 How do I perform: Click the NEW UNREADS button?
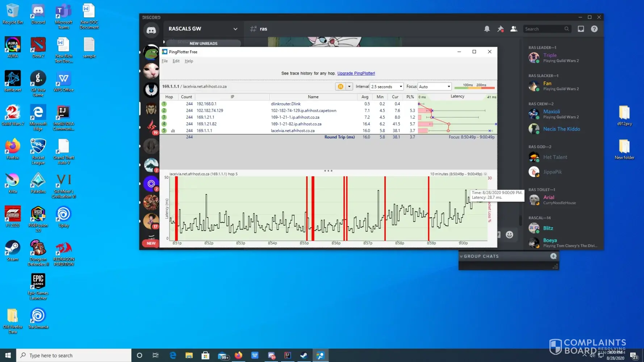pos(203,43)
